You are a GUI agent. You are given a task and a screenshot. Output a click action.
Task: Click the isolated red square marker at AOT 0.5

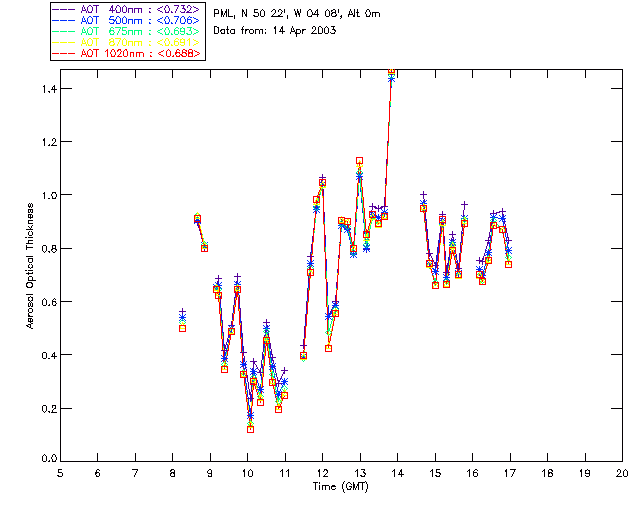(x=182, y=328)
